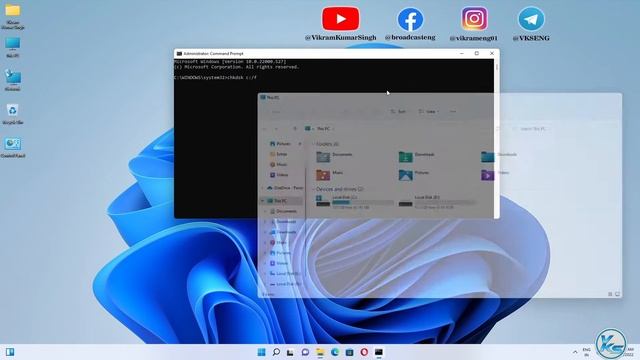Select OneDrive - Personal in the sidebar
The image size is (640, 360).
286,188
